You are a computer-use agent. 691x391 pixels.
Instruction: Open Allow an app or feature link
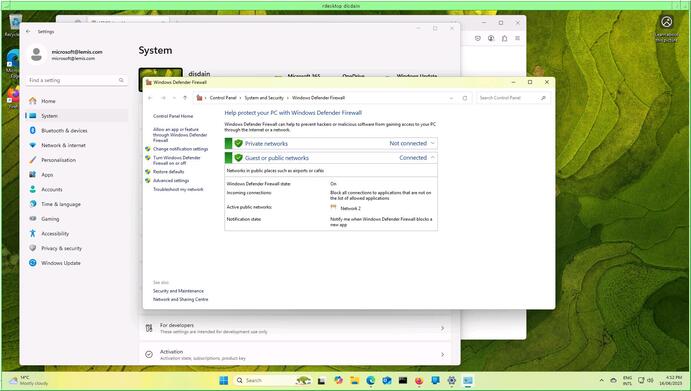(180, 135)
